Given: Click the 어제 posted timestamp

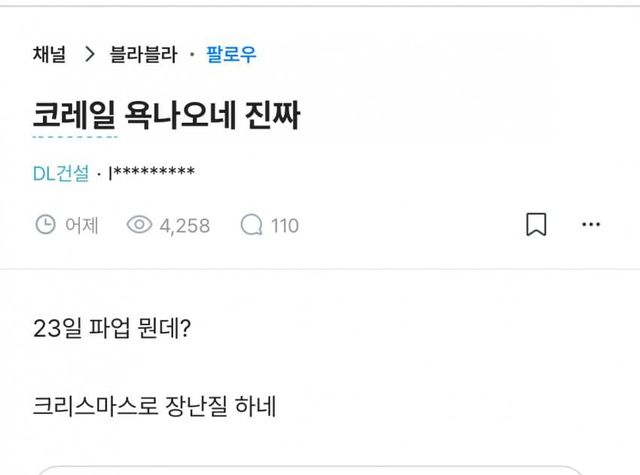Looking at the screenshot, I should (81, 225).
